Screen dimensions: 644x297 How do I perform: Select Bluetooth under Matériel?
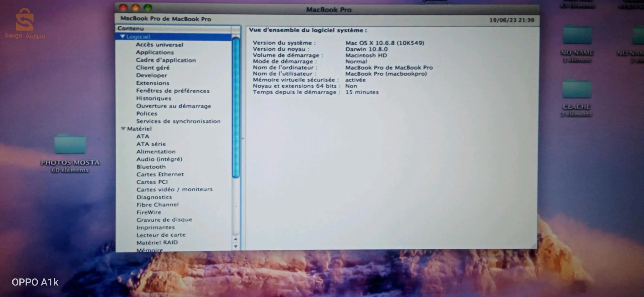pyautogui.click(x=151, y=167)
